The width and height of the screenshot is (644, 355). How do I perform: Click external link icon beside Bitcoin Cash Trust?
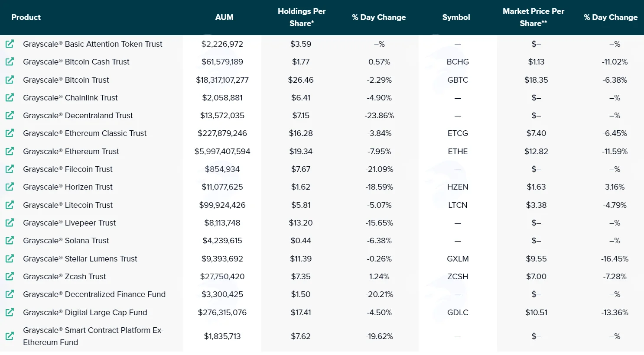(x=10, y=61)
